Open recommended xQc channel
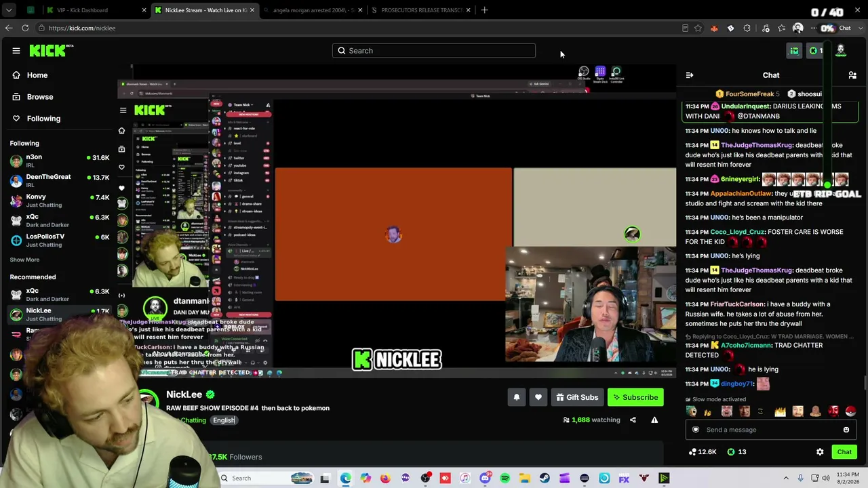Screen dimensions: 868x488 (60, 295)
